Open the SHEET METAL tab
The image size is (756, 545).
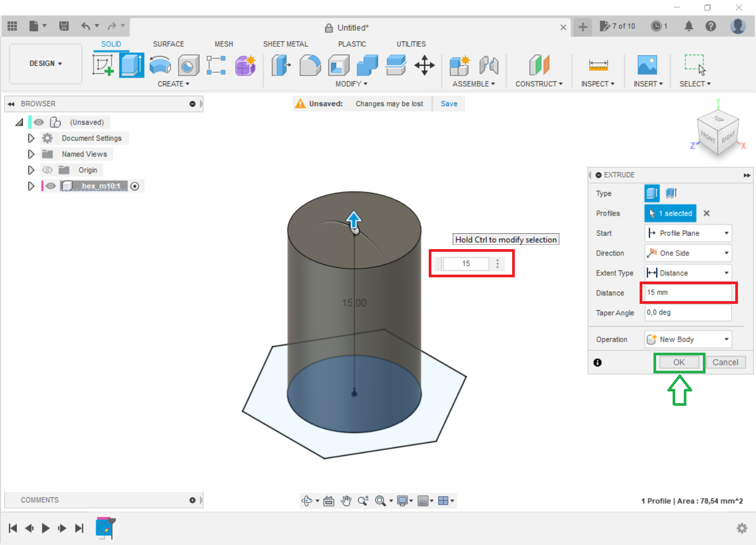tap(285, 44)
